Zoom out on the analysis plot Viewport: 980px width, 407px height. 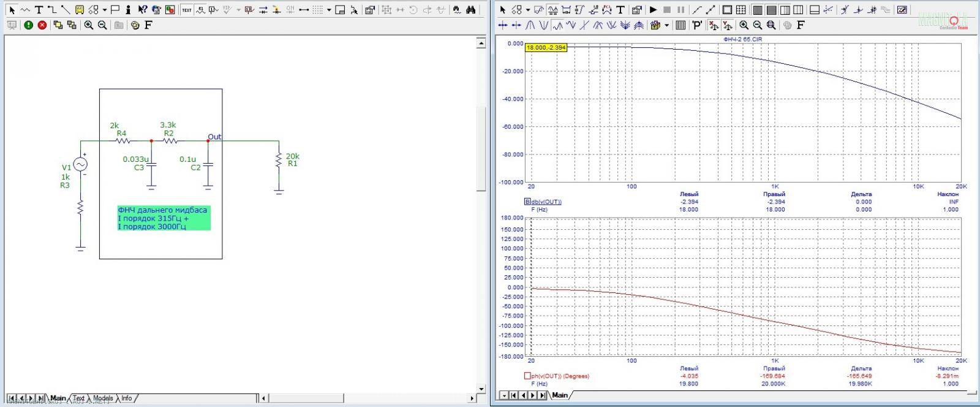pyautogui.click(x=758, y=25)
